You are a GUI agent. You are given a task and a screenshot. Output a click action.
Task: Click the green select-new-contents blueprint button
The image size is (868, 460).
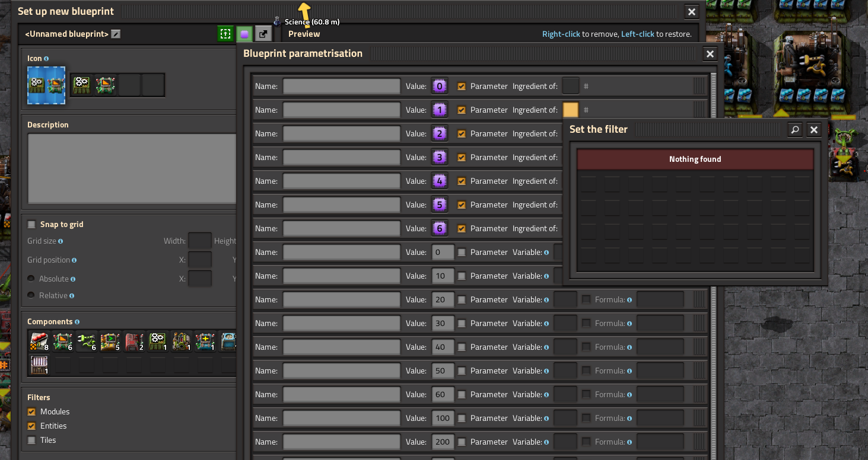pos(225,34)
